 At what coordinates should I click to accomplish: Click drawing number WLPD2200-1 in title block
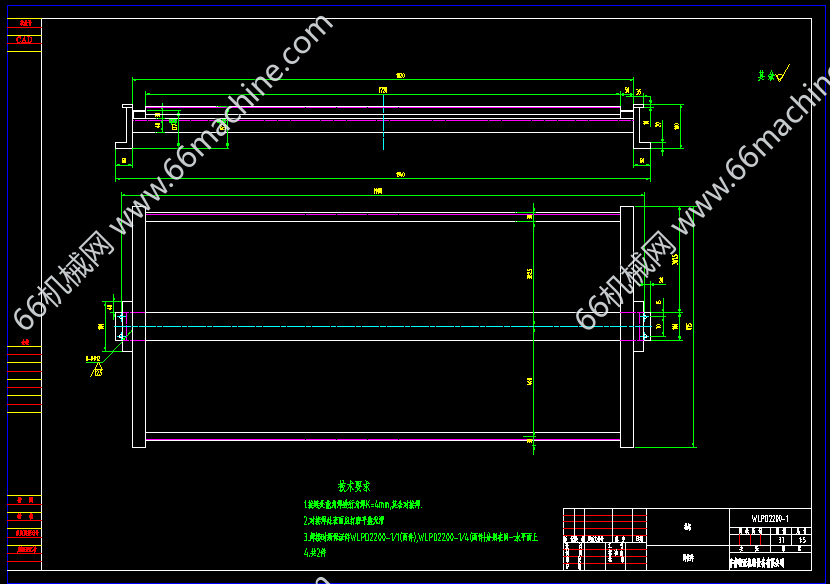770,518
